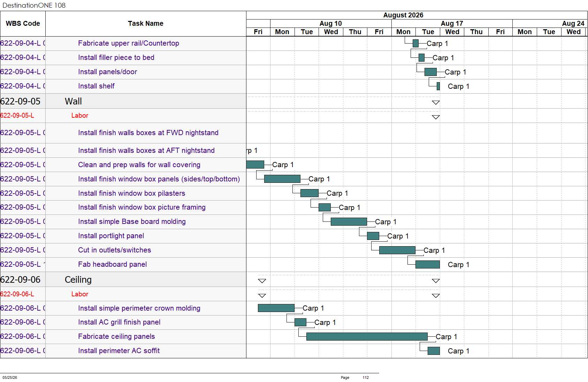
Task: Click the WBS Code column header
Action: 23,23
